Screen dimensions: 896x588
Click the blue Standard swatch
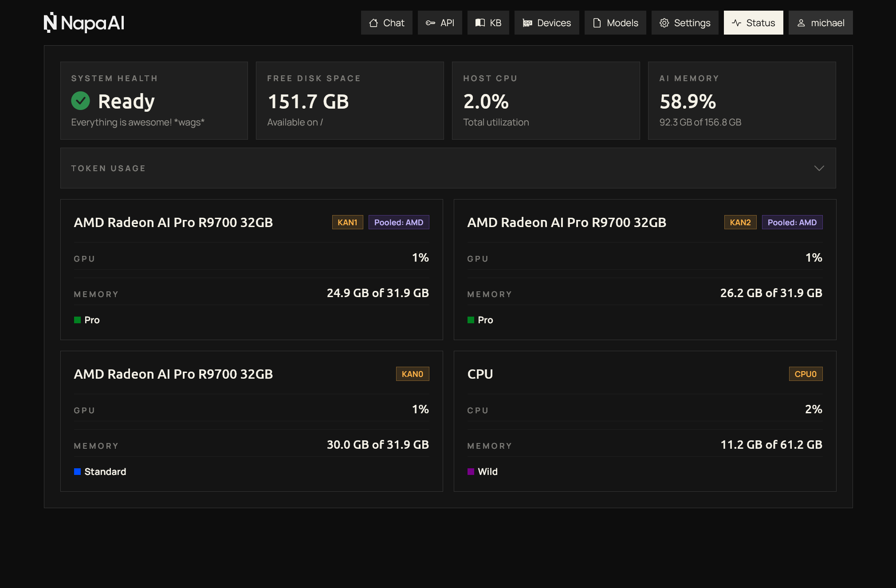tap(77, 471)
